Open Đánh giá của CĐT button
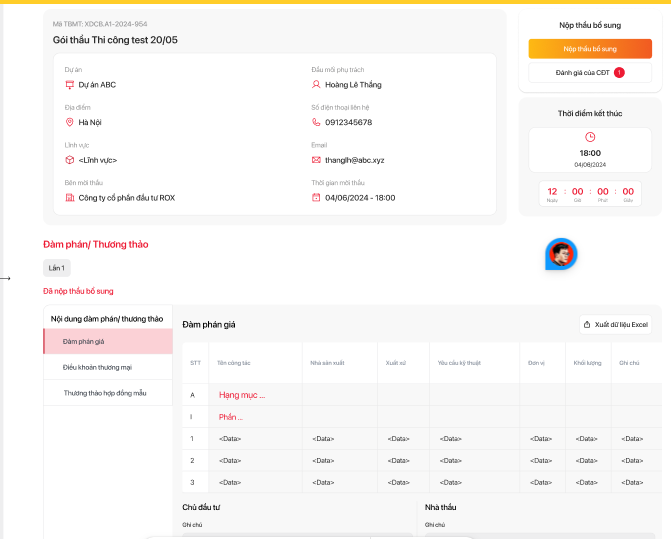This screenshot has width=671, height=539. 589,73
